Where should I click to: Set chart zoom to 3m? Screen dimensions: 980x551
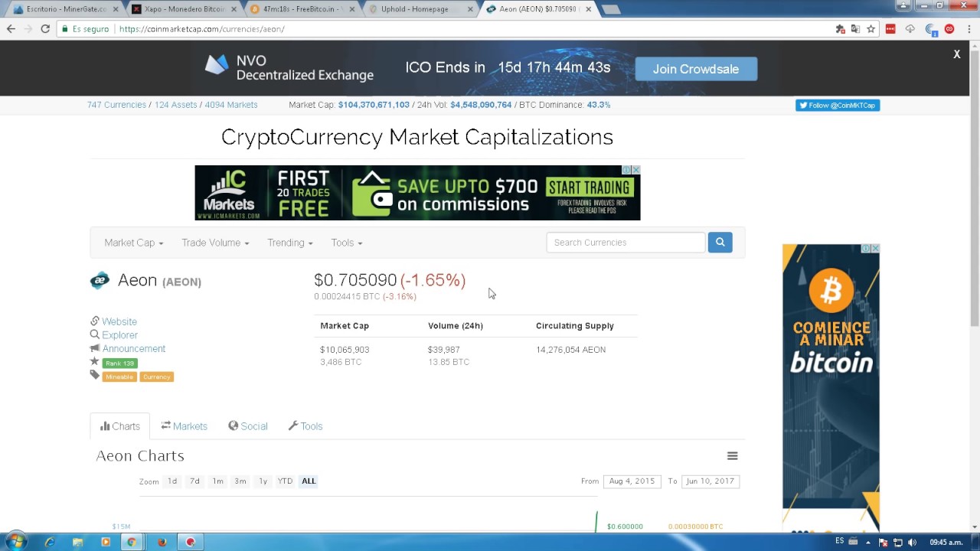tap(240, 481)
